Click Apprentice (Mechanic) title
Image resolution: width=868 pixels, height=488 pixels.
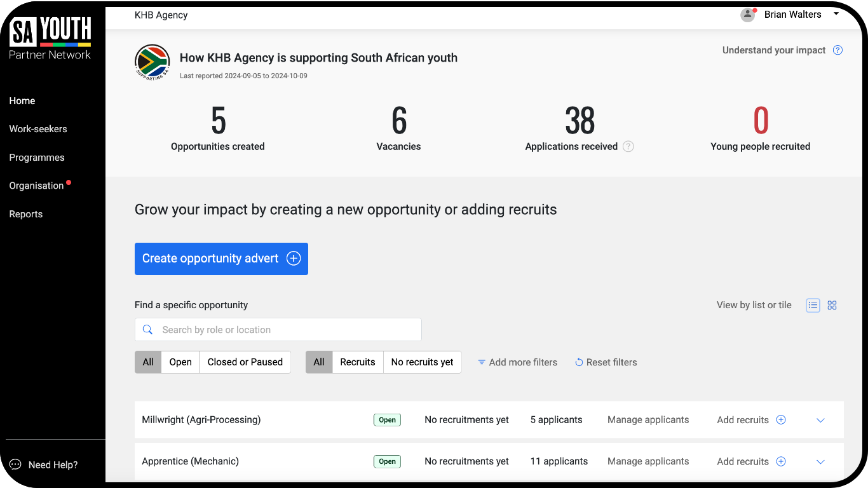191,461
